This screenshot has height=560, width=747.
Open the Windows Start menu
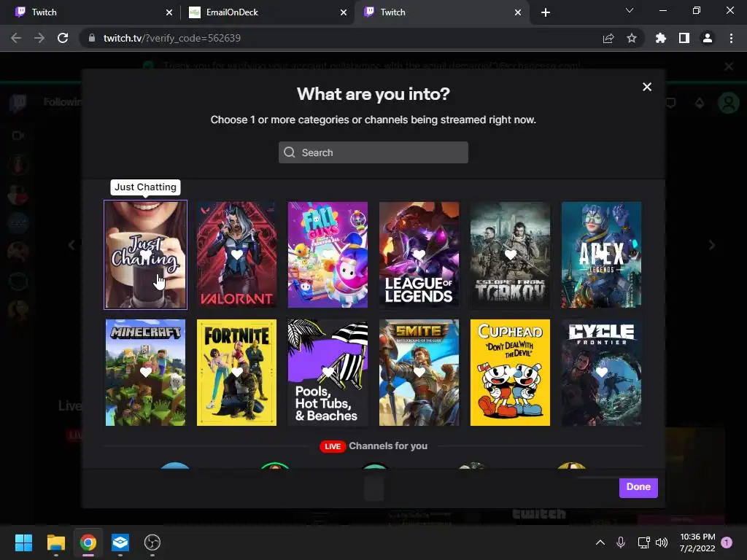click(23, 542)
